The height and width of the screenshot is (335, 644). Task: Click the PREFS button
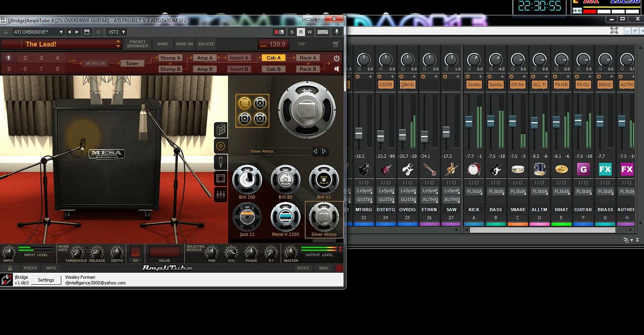(x=31, y=268)
